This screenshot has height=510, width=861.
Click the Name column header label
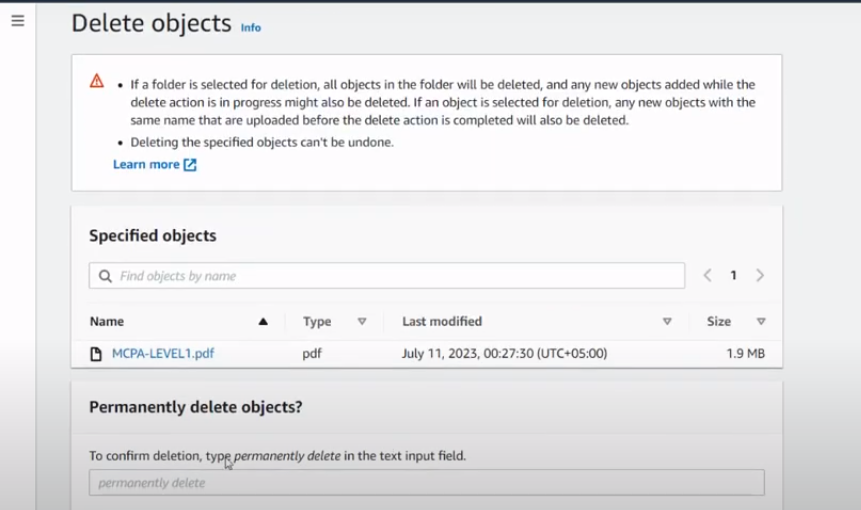107,322
